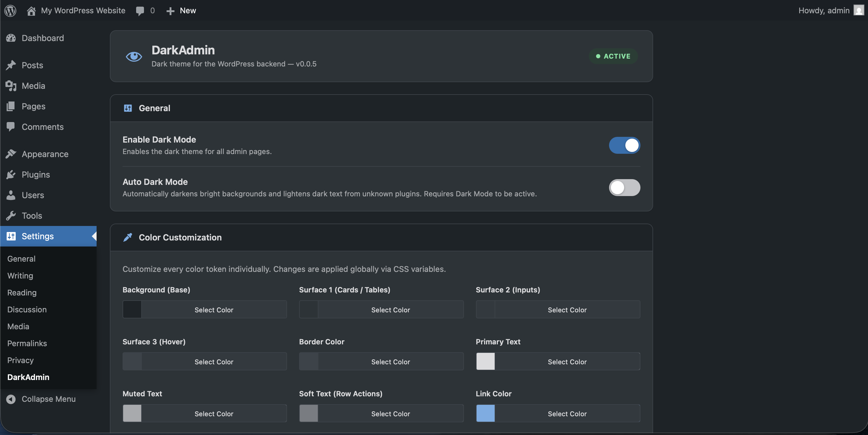
Task: Click the Plugins plug icon
Action: pos(11,174)
